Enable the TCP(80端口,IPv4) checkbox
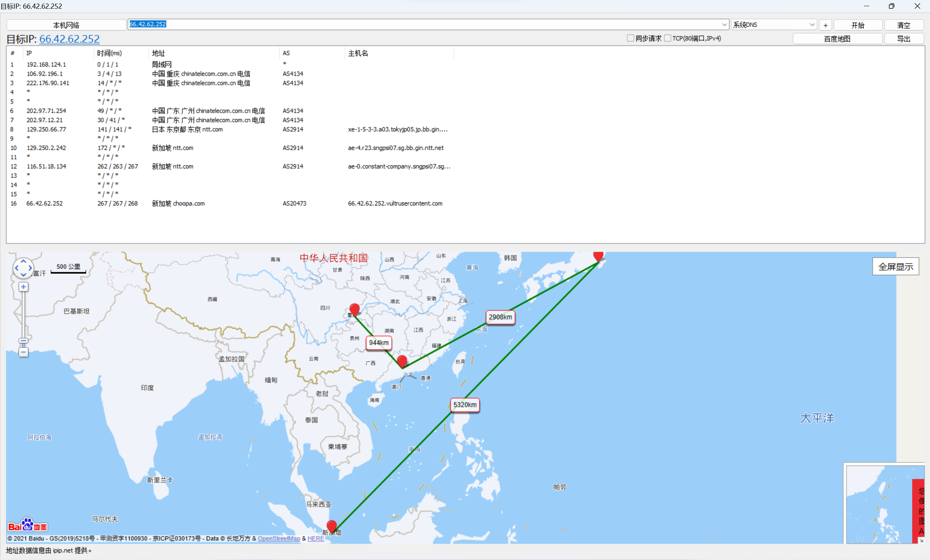This screenshot has width=930, height=560. 667,38
